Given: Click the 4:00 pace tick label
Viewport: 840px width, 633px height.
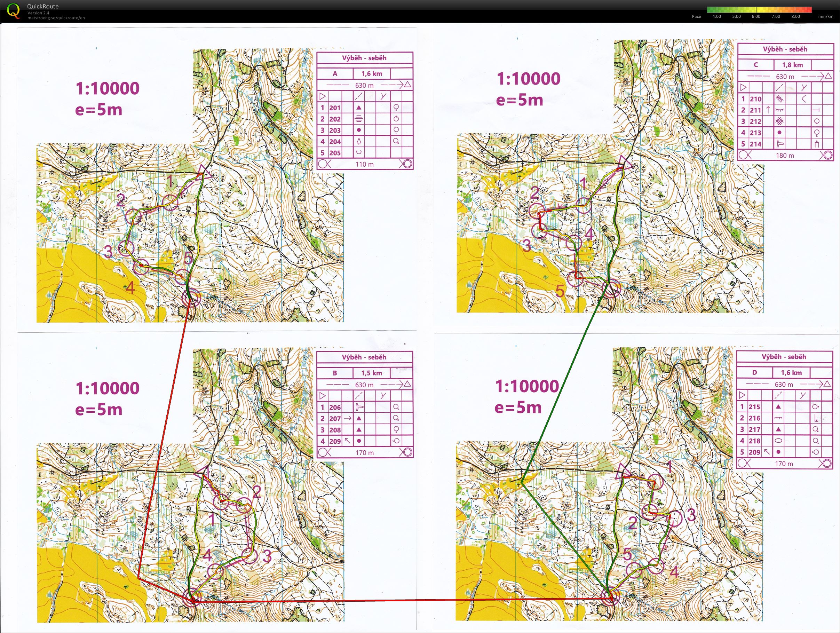Looking at the screenshot, I should 716,16.
